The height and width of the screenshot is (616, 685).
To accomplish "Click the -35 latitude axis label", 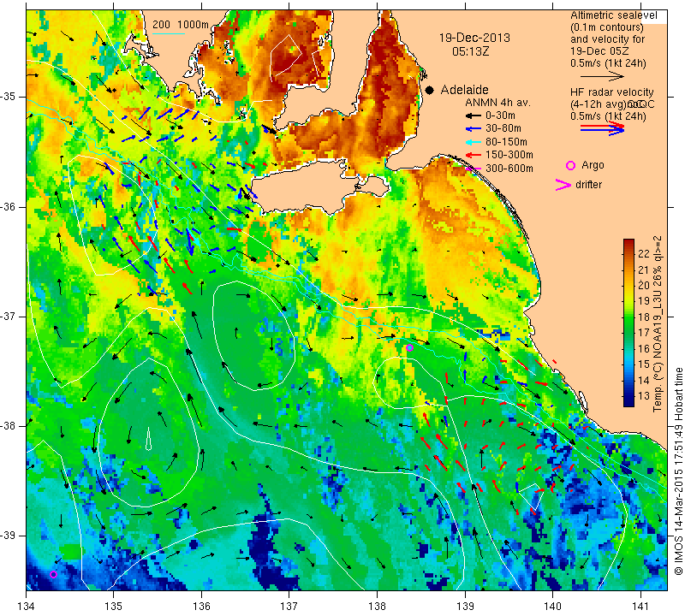I will [9, 97].
